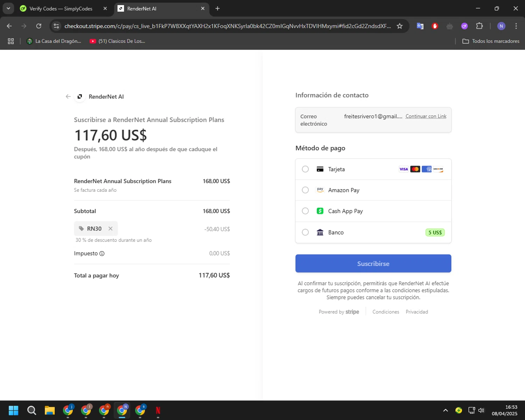Open the Windows Start menu
Image resolution: width=525 pixels, height=420 pixels.
[x=13, y=410]
